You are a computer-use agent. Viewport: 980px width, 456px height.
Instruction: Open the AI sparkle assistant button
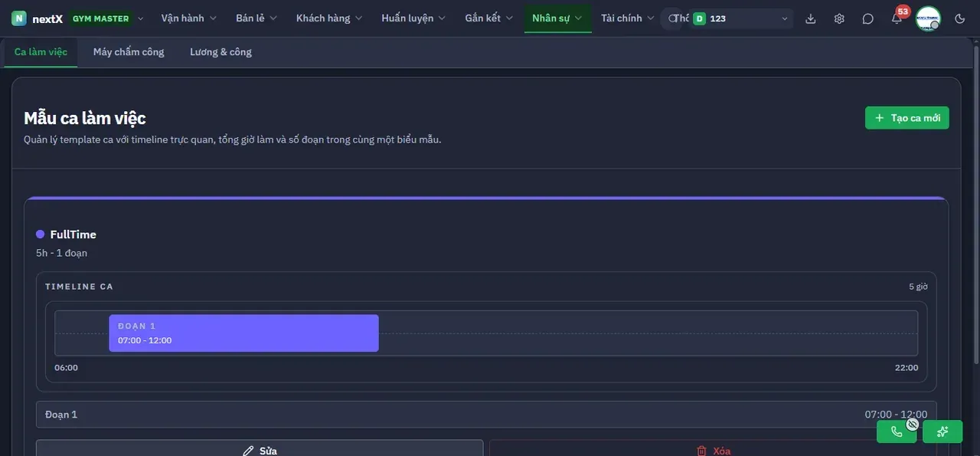click(942, 431)
